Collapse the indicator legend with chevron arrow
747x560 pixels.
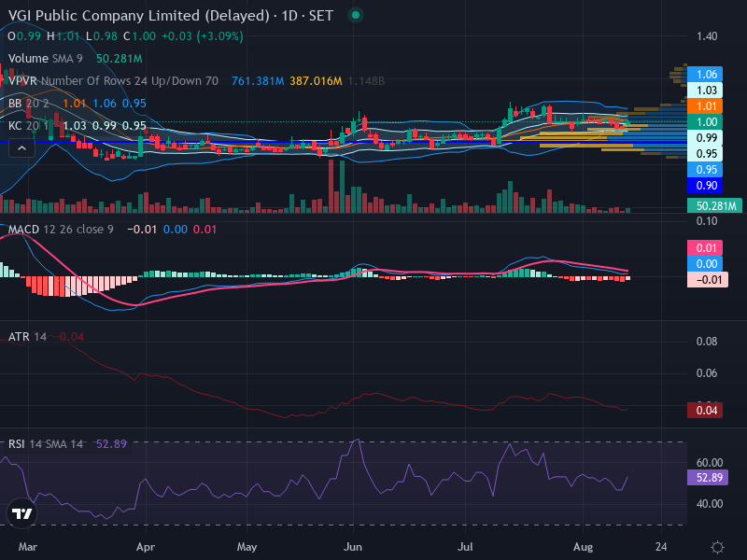21,148
